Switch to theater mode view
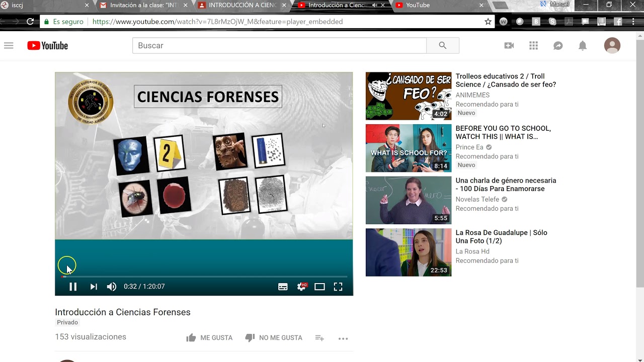Image resolution: width=644 pixels, height=362 pixels. coord(319,287)
